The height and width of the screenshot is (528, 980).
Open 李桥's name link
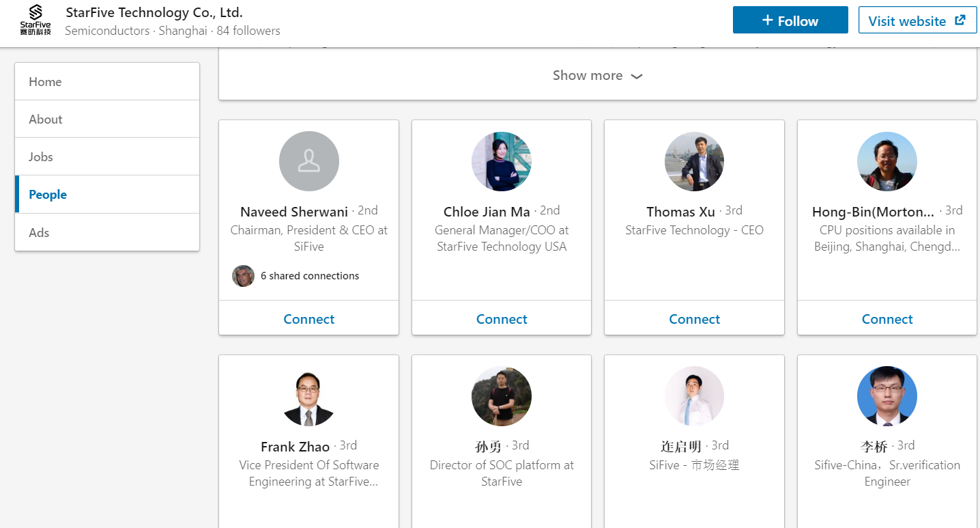pos(874,447)
